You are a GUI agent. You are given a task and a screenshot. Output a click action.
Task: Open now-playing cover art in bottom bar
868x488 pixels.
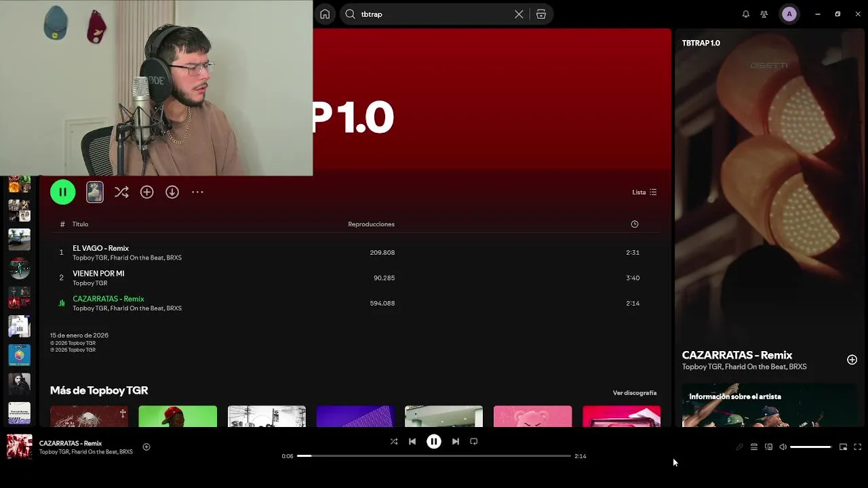tap(19, 447)
